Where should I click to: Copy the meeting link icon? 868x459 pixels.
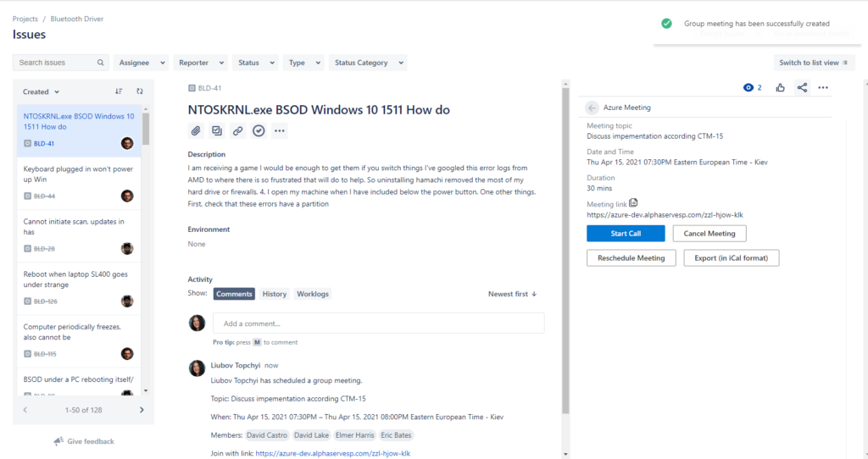pyautogui.click(x=633, y=203)
